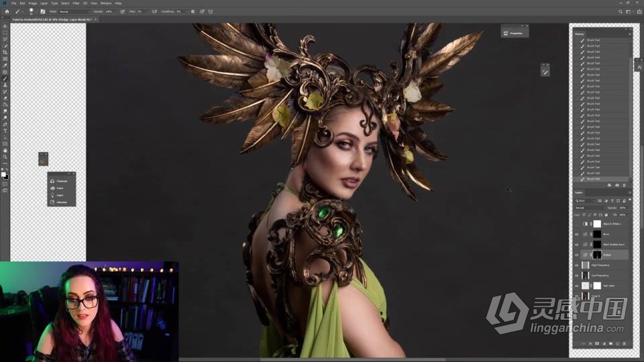Close the open document tab
The height and width of the screenshot is (362, 644).
pyautogui.click(x=96, y=19)
